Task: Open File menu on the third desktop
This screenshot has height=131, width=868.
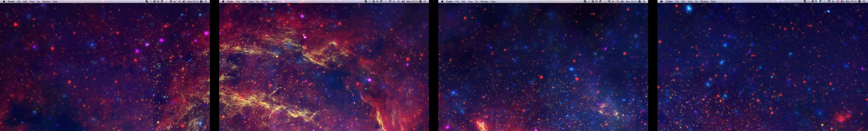Action: point(457,2)
